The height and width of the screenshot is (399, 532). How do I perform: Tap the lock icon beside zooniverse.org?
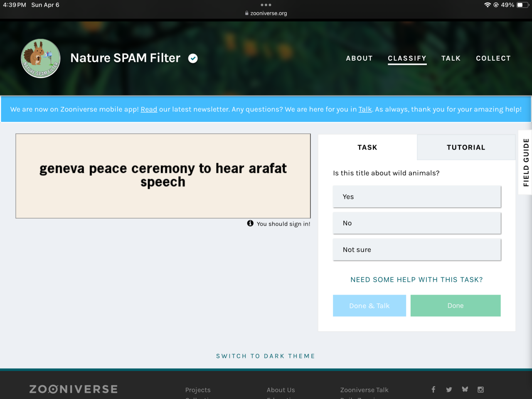[247, 13]
